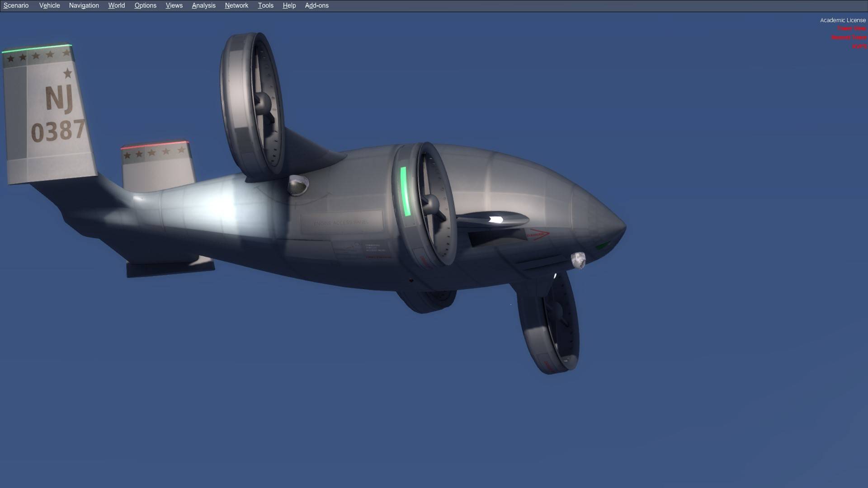The width and height of the screenshot is (868, 488).
Task: Open the World menu
Action: click(x=116, y=5)
